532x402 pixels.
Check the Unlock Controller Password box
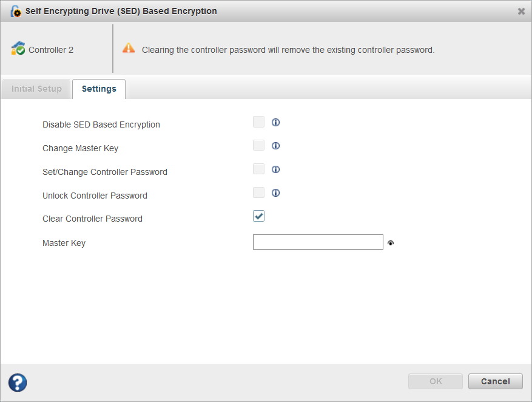click(258, 192)
